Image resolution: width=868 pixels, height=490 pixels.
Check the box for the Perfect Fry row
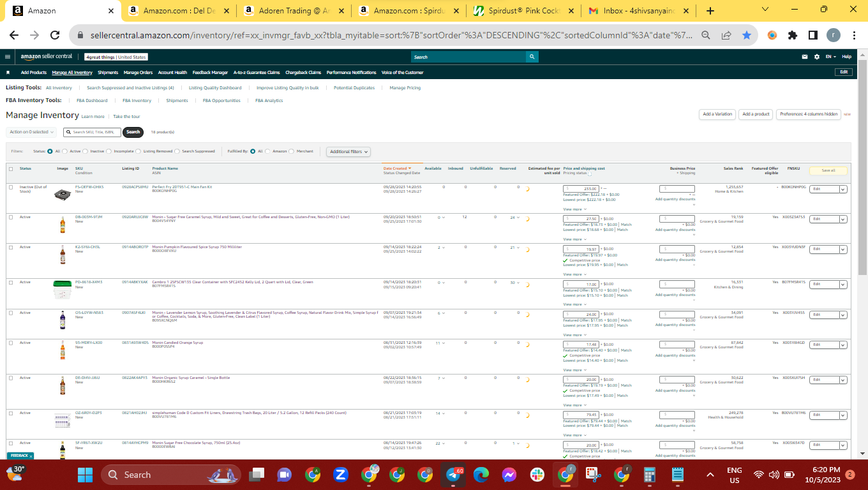pos(11,187)
